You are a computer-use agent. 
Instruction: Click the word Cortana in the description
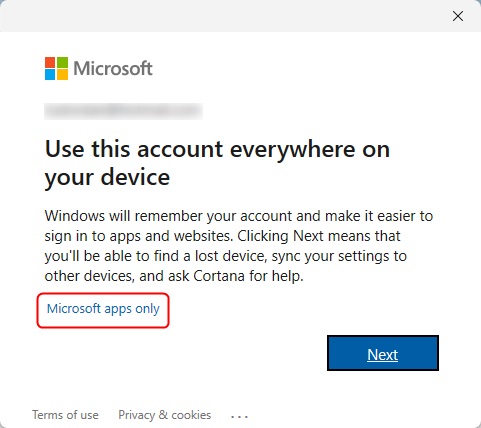click(219, 276)
